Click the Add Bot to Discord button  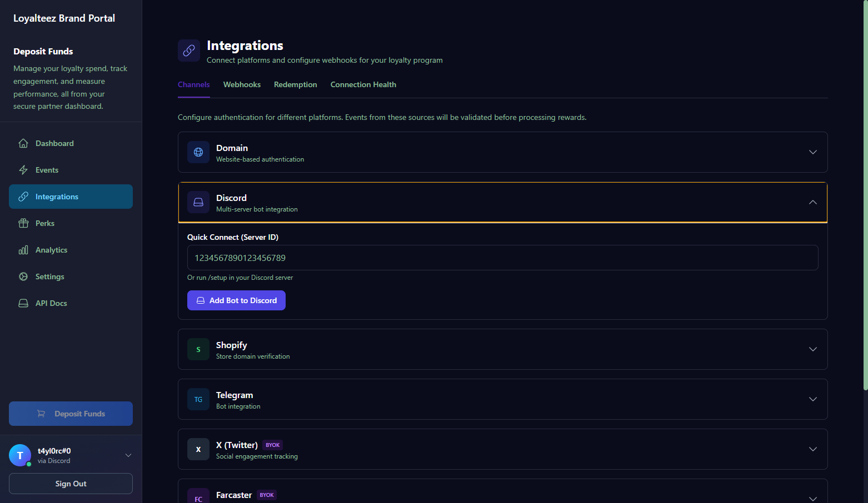[236, 300]
